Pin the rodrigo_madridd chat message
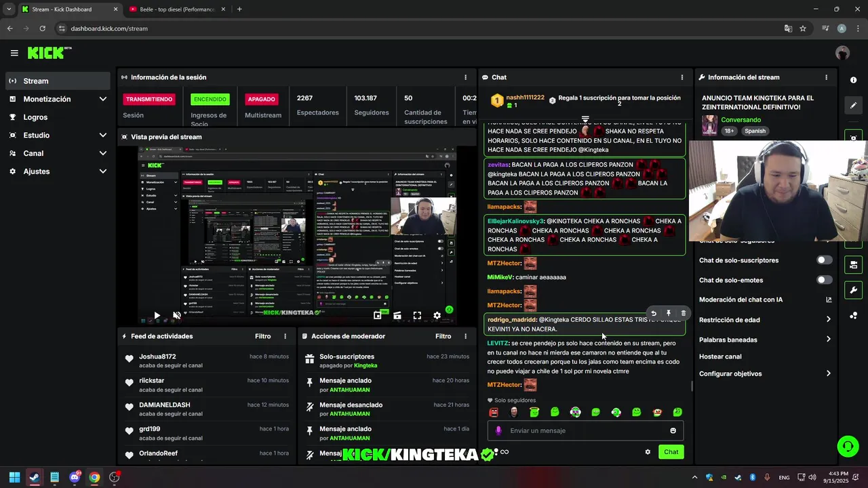The height and width of the screenshot is (488, 868). click(x=669, y=313)
